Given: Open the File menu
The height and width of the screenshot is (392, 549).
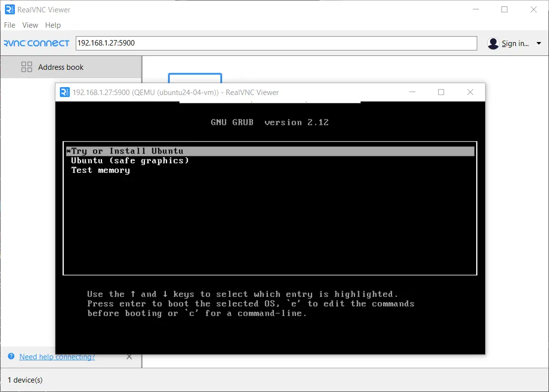Looking at the screenshot, I should pyautogui.click(x=9, y=25).
